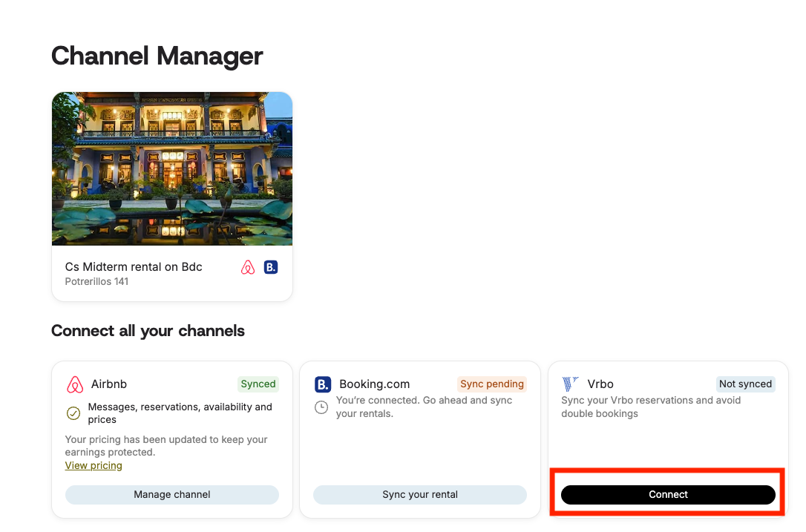Open Manage channel for Airbnb
The width and height of the screenshot is (806, 532).
tap(172, 495)
